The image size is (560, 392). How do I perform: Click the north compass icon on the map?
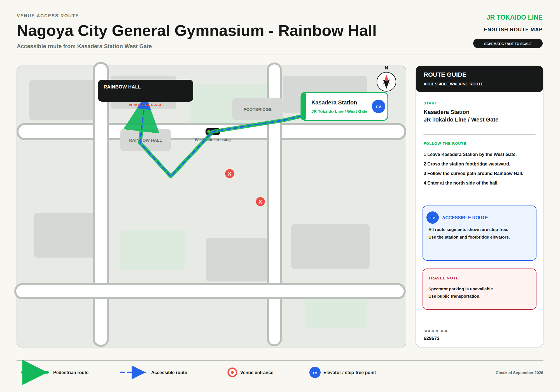pos(386,81)
